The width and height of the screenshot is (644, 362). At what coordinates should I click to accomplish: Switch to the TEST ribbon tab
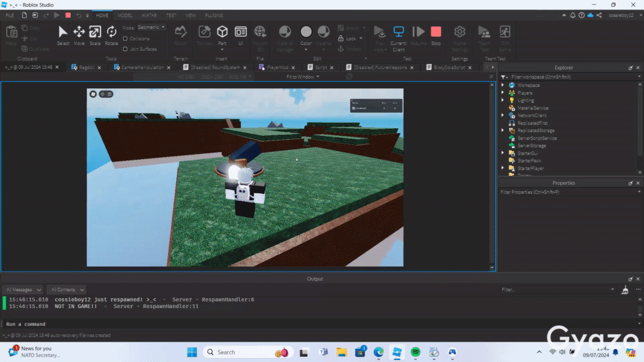[171, 15]
